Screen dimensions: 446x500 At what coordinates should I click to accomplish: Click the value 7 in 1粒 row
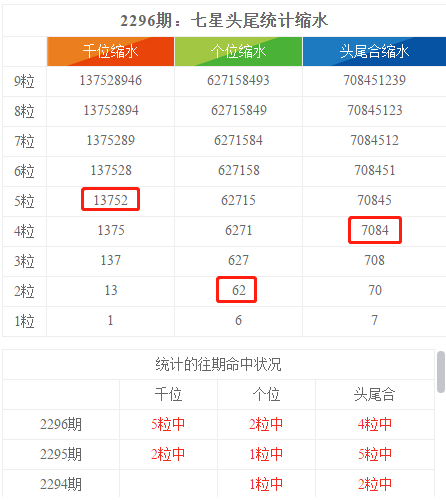[x=375, y=320]
